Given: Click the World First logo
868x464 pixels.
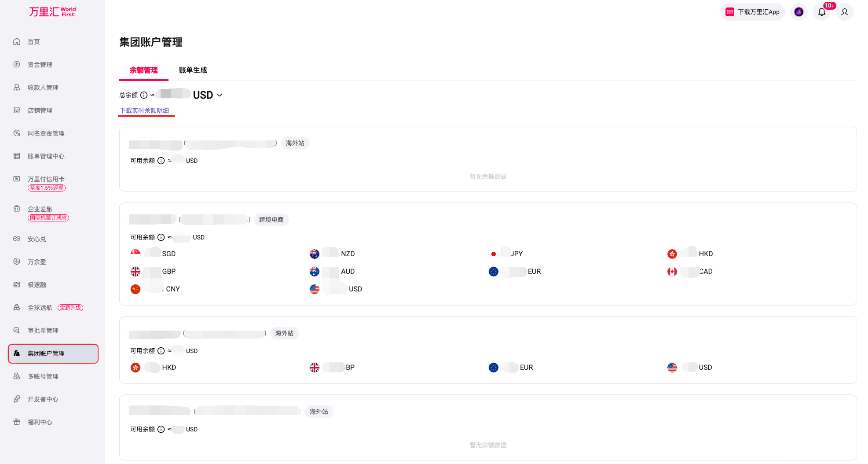Looking at the screenshot, I should pyautogui.click(x=52, y=12).
